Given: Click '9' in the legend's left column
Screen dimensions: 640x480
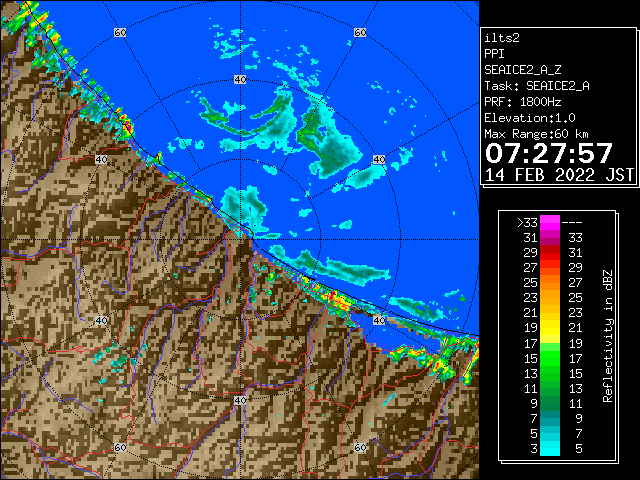Looking at the screenshot, I should pos(534,404).
